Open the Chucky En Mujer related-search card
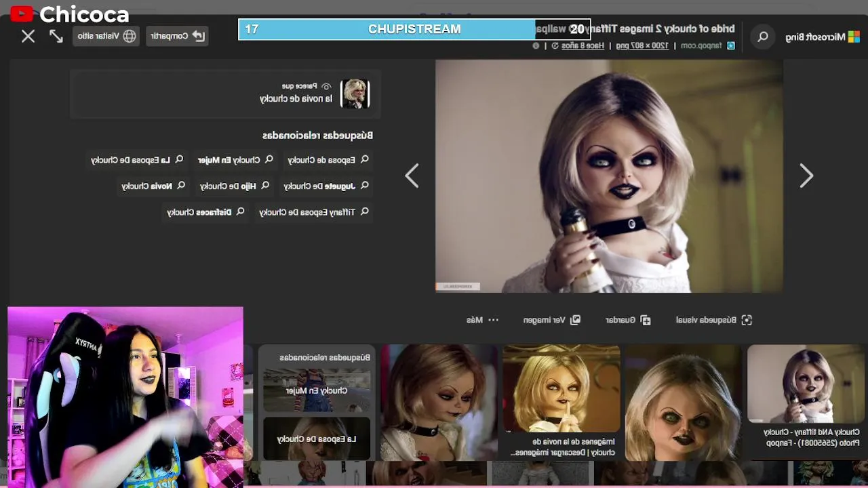The image size is (868, 488). click(x=316, y=391)
